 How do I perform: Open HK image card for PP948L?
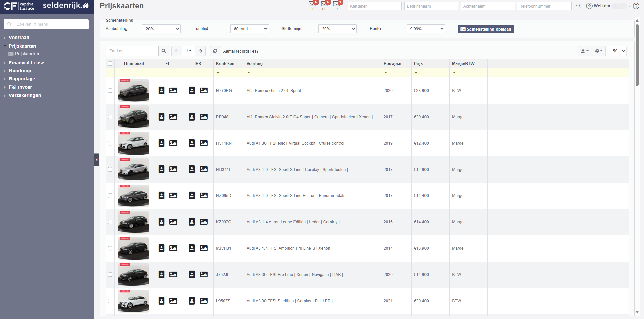tap(204, 117)
